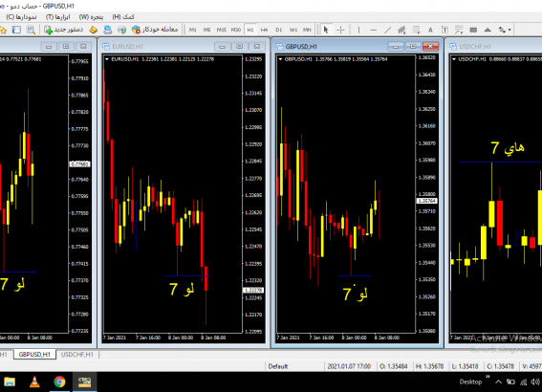The image size is (542, 392).
Task: Choose the equidistant channel tool
Action: tap(401, 30)
